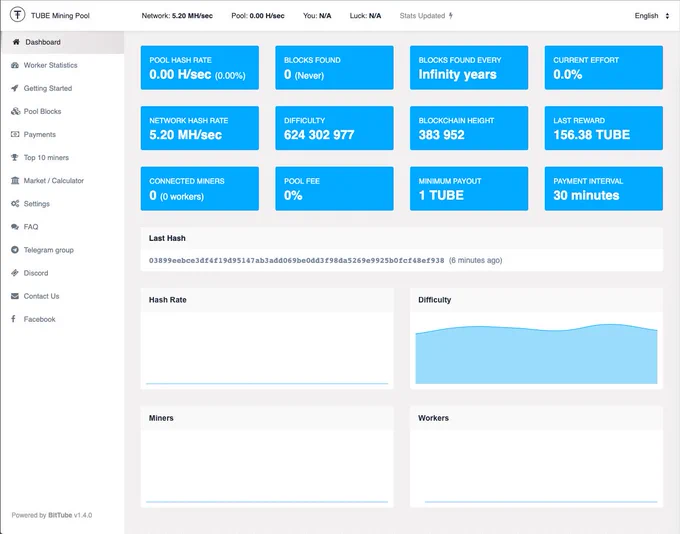The width and height of the screenshot is (680, 534).
Task: Click the Miners chart area
Action: tap(267, 468)
